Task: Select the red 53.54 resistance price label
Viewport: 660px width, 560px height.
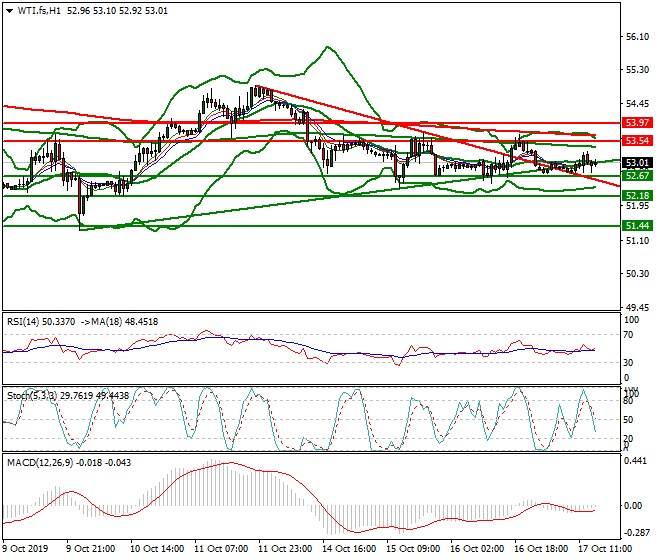Action: click(x=637, y=141)
